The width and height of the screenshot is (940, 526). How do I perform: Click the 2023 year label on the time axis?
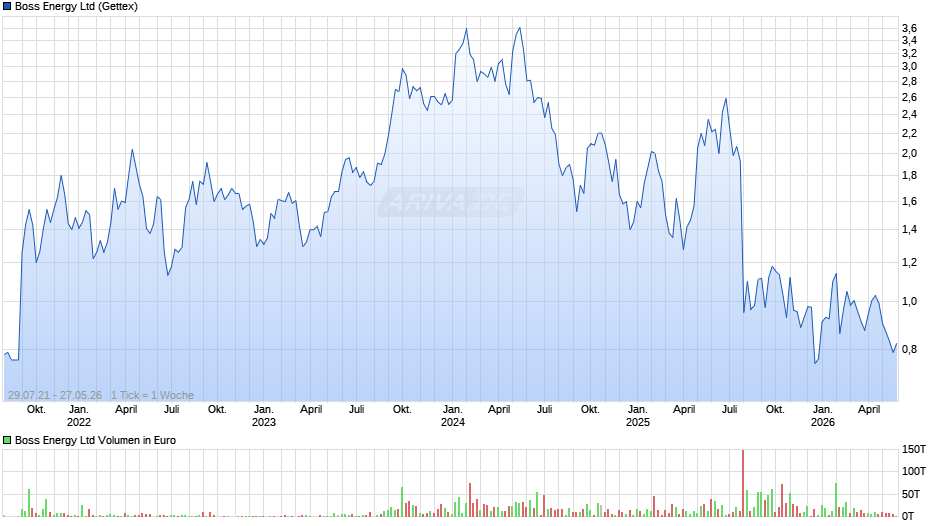pyautogui.click(x=264, y=422)
